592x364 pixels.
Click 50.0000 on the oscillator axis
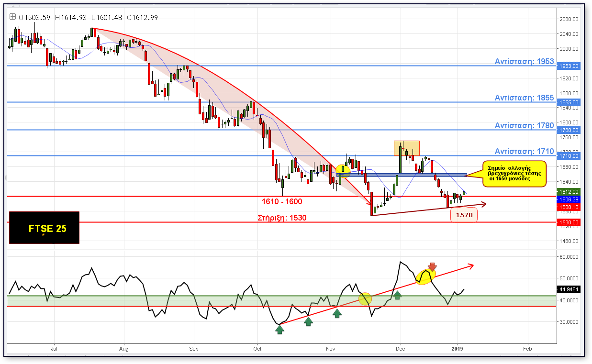[570, 278]
